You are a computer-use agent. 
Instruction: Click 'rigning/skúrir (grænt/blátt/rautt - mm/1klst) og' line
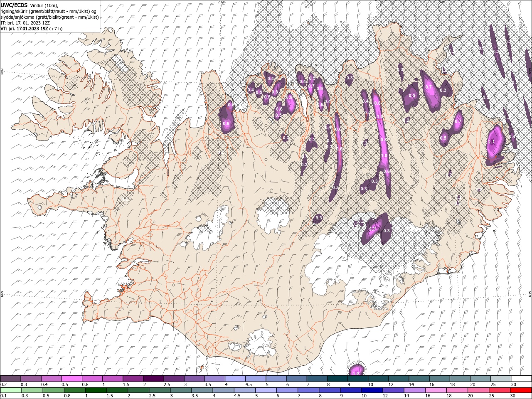coord(49,11)
